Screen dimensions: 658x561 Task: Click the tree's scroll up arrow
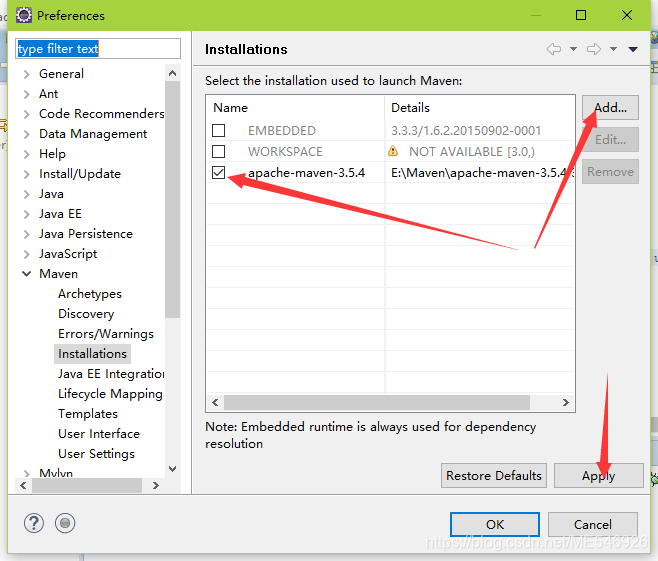[x=172, y=73]
